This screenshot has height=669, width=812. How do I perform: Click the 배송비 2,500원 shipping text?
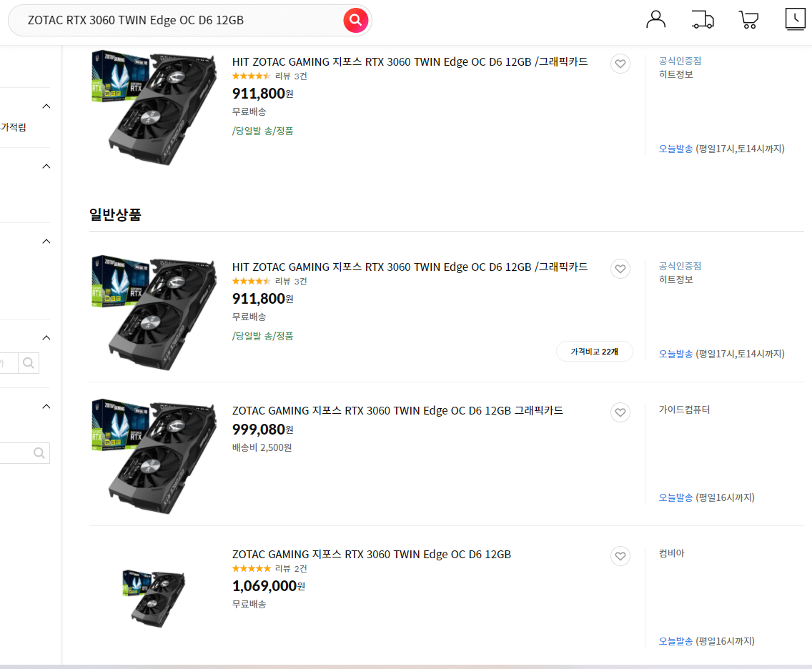pyautogui.click(x=262, y=447)
